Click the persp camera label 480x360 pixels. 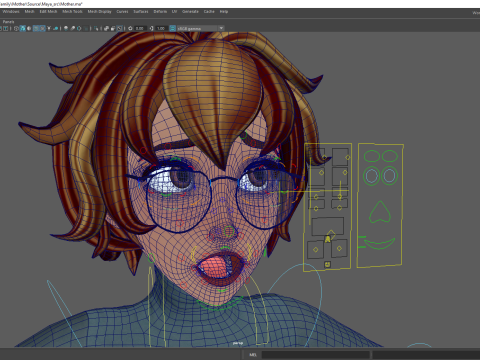click(x=238, y=343)
